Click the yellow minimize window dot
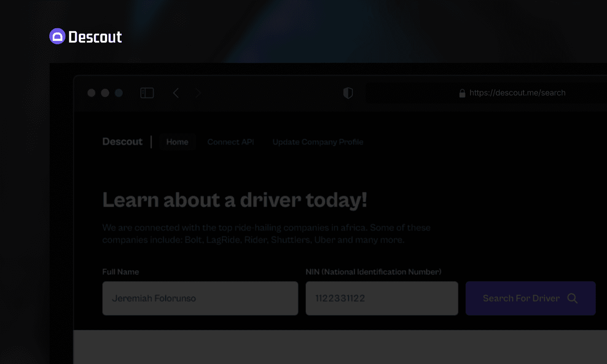Viewport: 607px width, 364px height. point(105,93)
